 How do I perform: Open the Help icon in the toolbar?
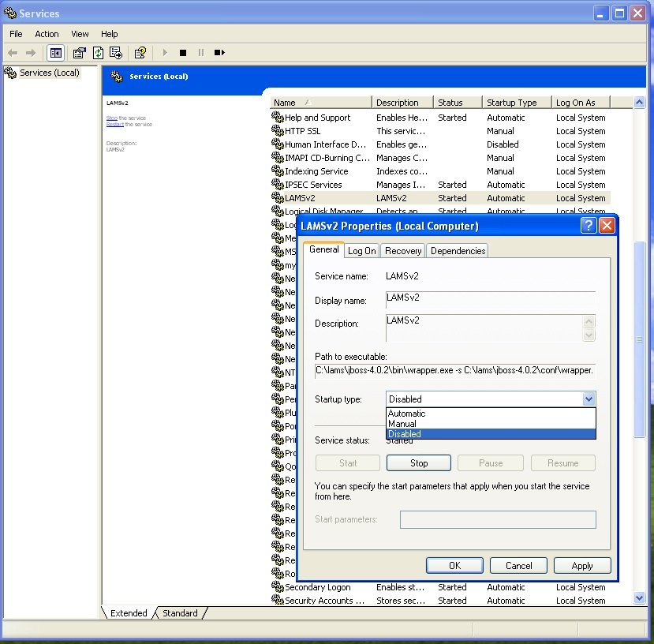[x=140, y=53]
